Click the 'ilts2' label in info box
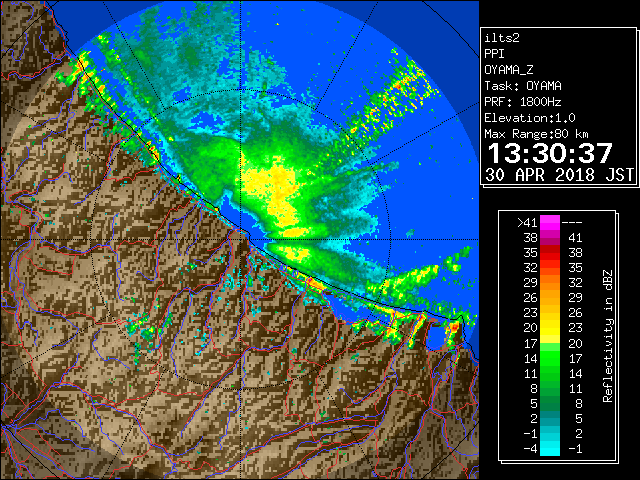Viewport: 640px width, 480px height. coord(502,38)
